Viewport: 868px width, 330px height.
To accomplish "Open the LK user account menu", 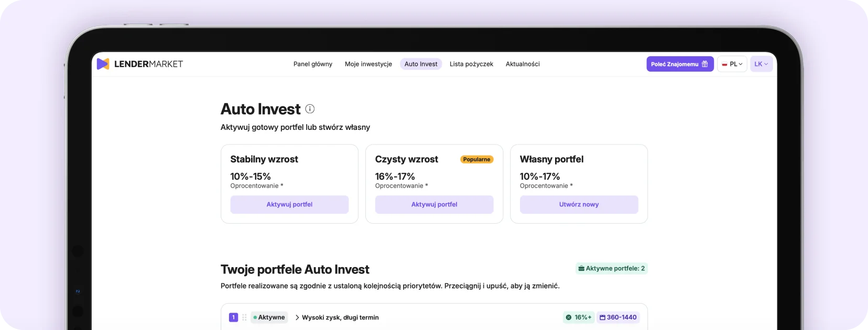I will coord(761,64).
